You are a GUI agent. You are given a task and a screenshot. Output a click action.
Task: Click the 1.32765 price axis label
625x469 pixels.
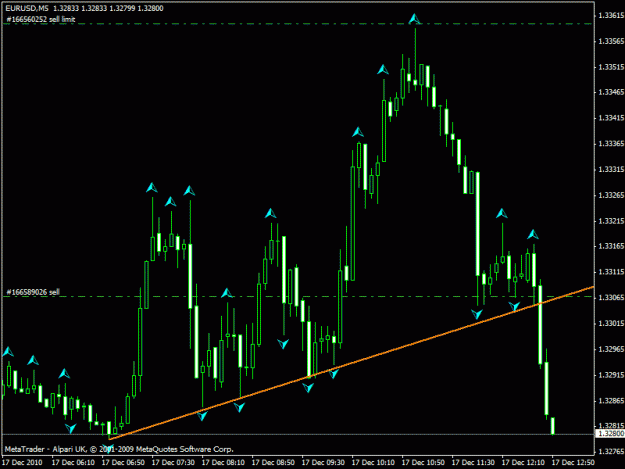point(611,451)
